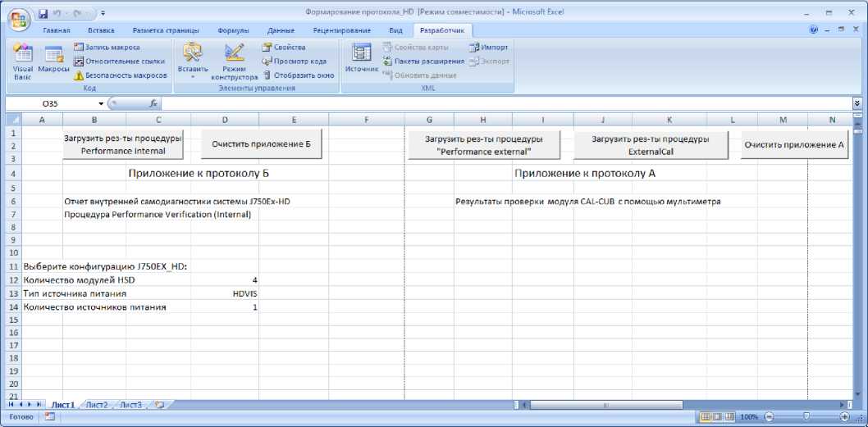This screenshot has height=427, width=868.
Task: Open control Свойства
Action: coord(284,48)
